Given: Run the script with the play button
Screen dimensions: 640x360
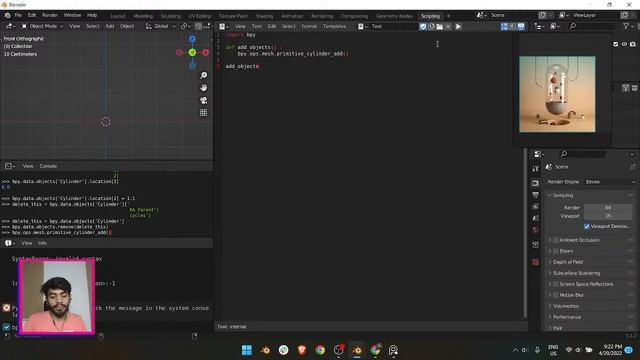Looking at the screenshot, I should (458, 27).
